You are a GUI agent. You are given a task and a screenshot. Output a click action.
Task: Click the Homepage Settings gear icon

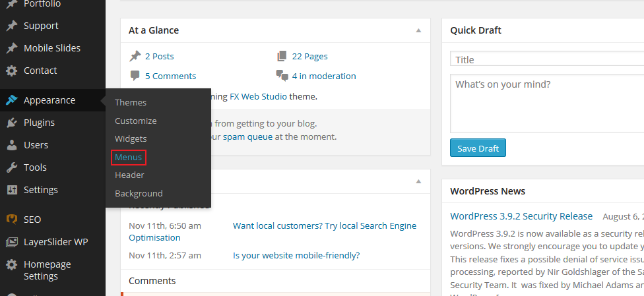11,264
